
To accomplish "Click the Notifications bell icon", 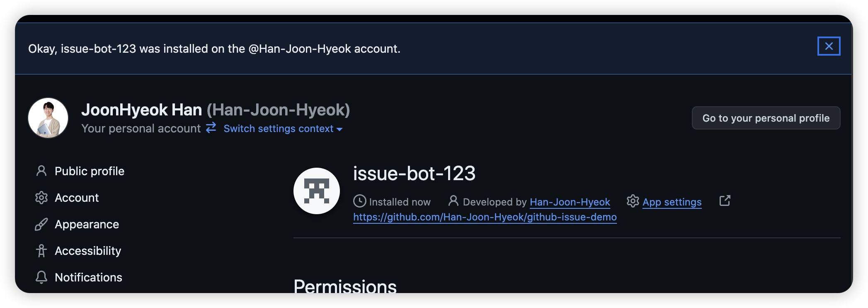I will (x=41, y=277).
